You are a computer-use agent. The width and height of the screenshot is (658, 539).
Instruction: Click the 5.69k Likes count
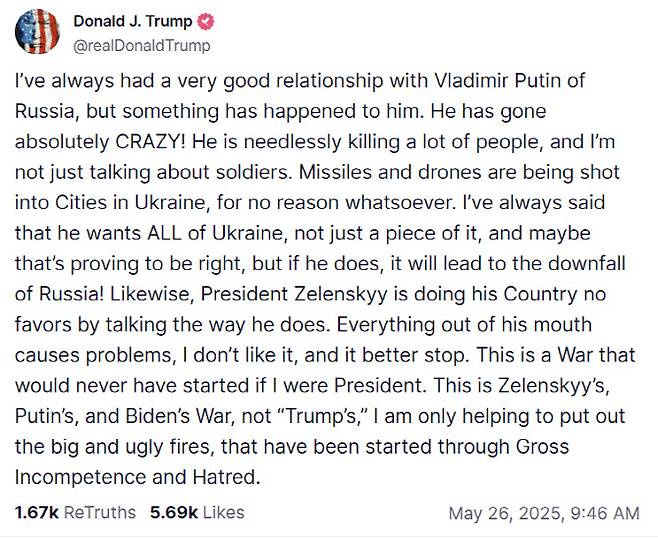click(x=172, y=512)
